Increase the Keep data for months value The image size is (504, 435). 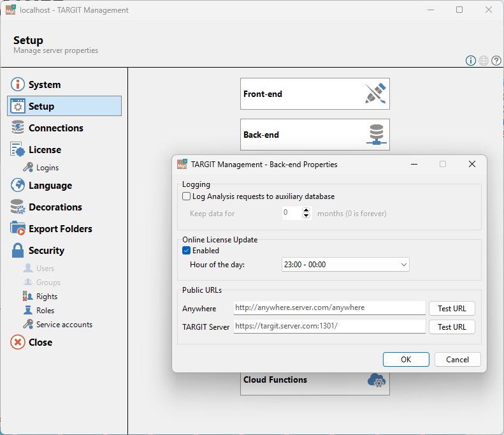tap(306, 210)
